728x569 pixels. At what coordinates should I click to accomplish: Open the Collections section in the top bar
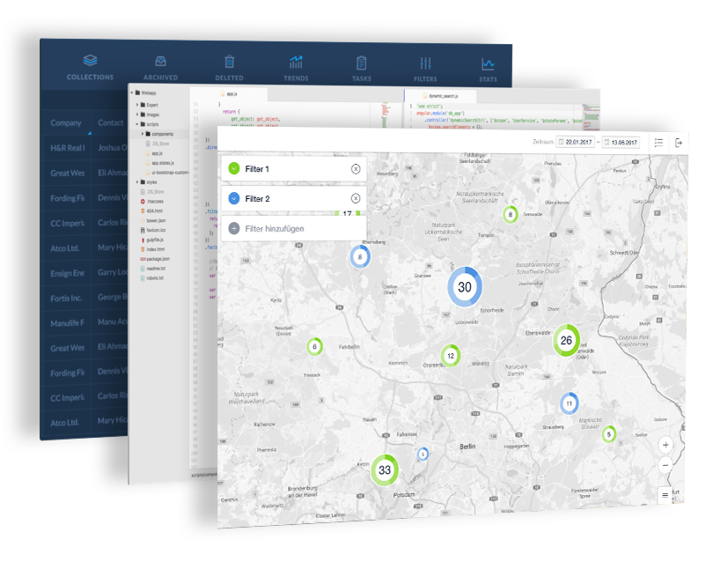(90, 66)
